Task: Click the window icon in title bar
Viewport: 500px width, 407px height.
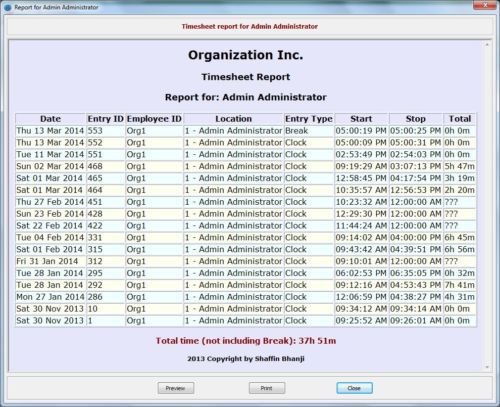Action: 8,7
